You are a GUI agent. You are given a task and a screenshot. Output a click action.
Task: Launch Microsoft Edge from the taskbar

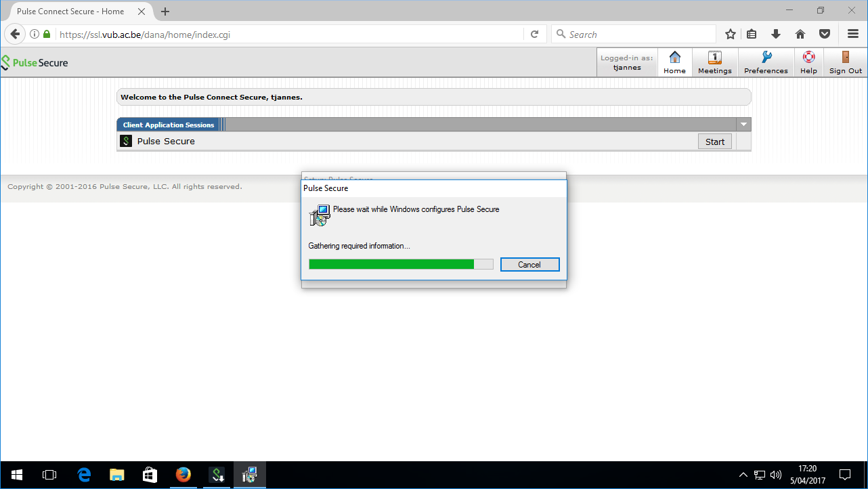coord(84,475)
